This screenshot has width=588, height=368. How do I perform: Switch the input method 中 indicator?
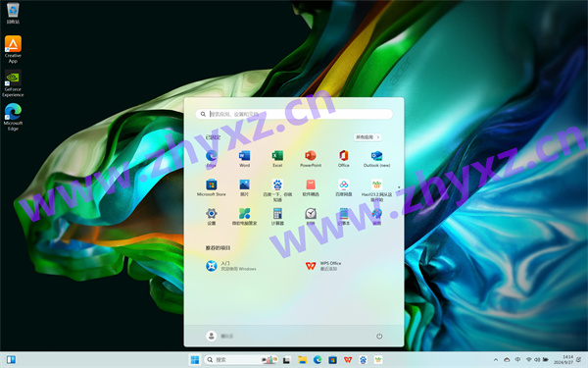[517, 360]
